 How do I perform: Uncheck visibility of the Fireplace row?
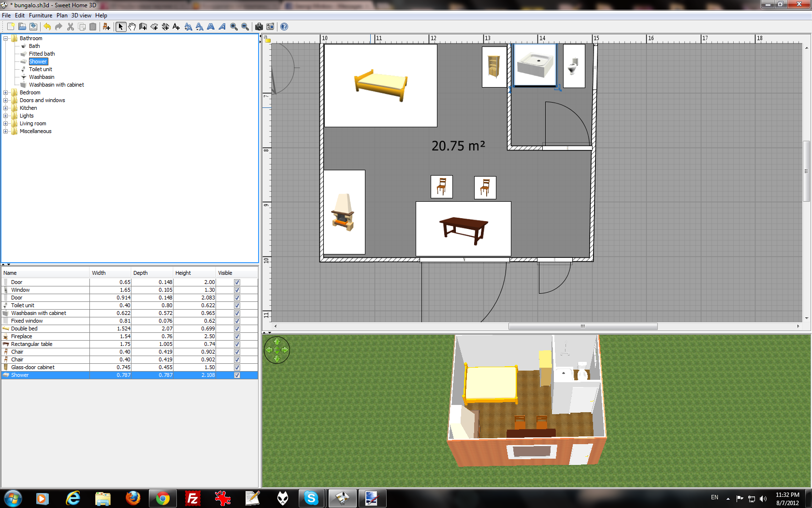click(237, 336)
